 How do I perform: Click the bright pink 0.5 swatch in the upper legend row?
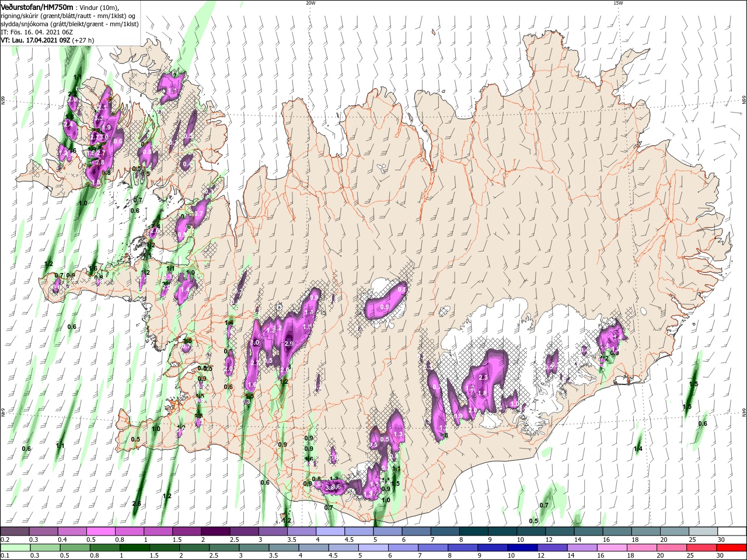pyautogui.click(x=100, y=531)
